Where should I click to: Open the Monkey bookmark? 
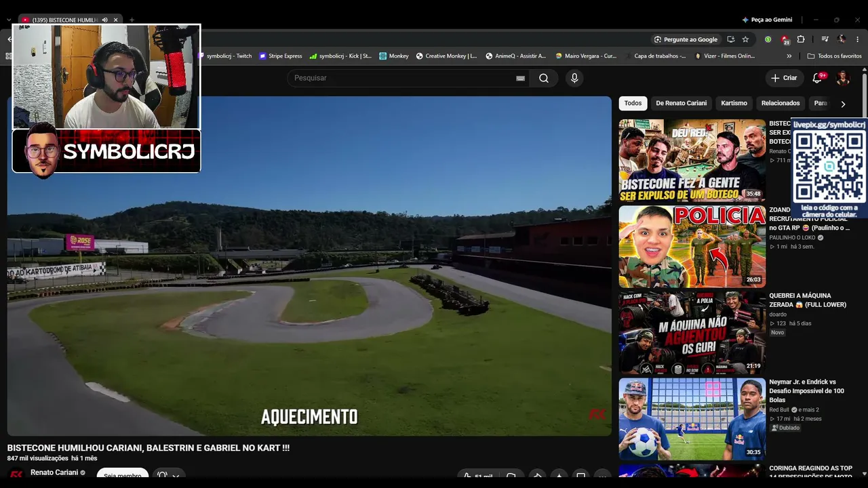coord(394,56)
